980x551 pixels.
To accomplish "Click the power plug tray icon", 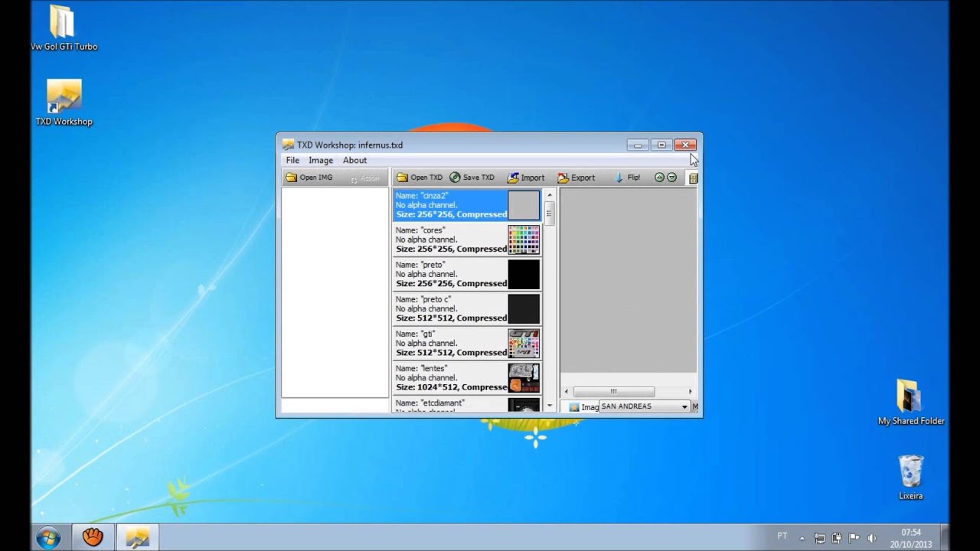I will click(838, 537).
